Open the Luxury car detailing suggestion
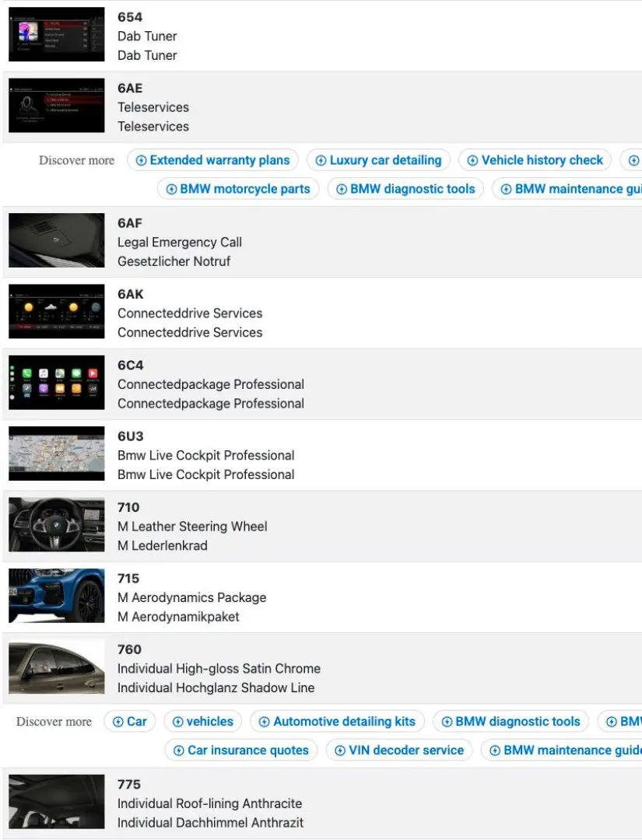 click(x=378, y=160)
